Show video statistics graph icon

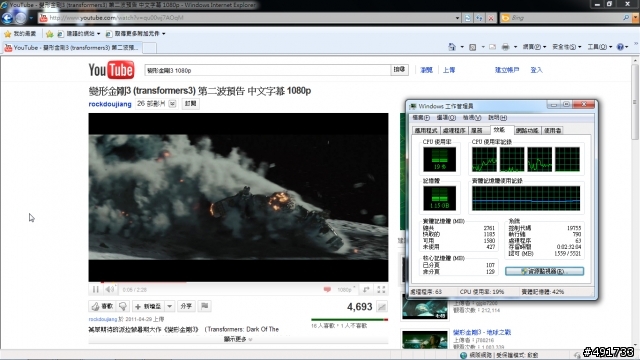pyautogui.click(x=382, y=307)
